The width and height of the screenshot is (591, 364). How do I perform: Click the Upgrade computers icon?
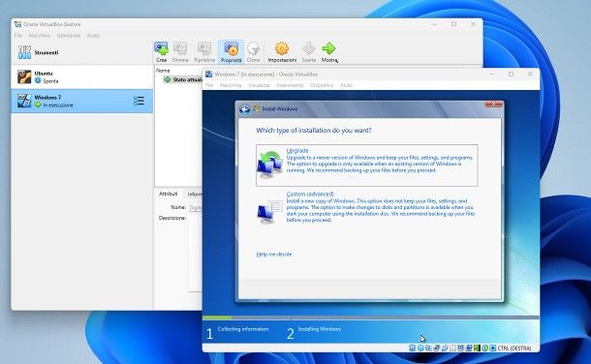[270, 165]
